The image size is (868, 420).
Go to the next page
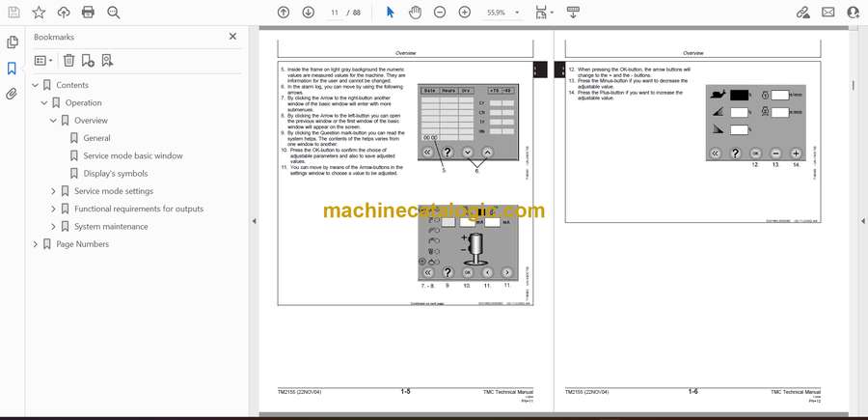click(x=309, y=13)
